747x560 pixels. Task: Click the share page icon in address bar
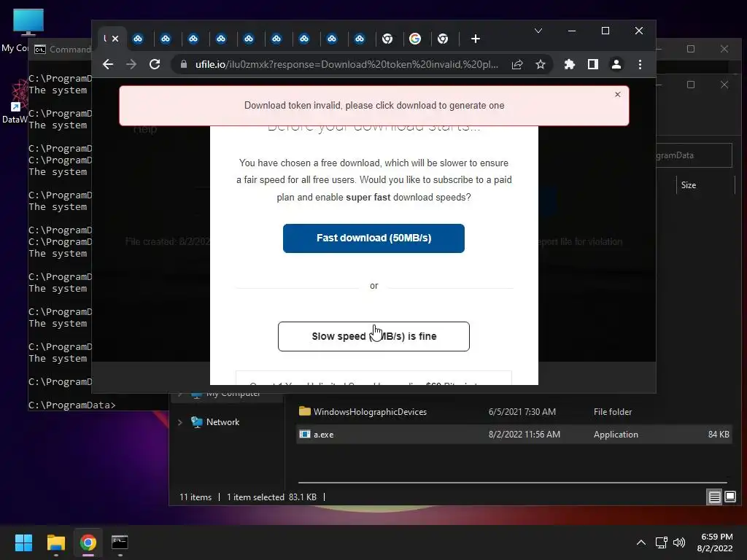pos(517,64)
